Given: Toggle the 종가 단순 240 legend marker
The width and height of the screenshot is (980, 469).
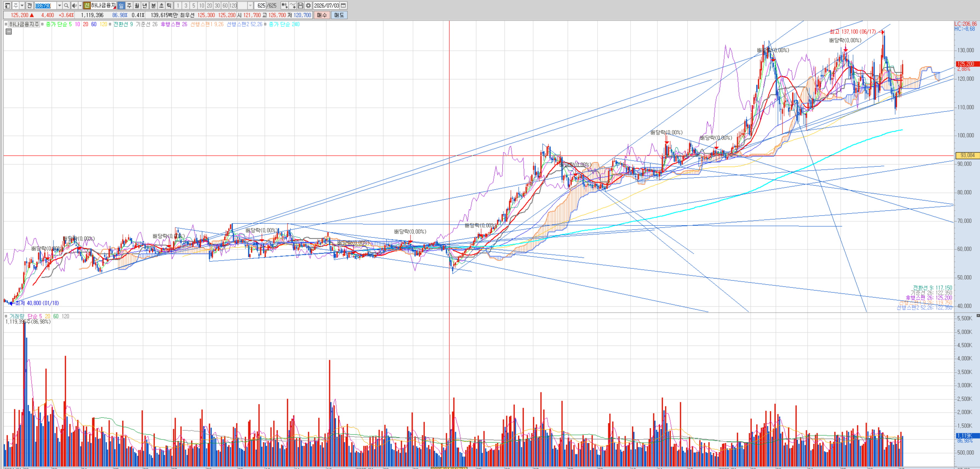Looking at the screenshot, I should coord(265,24).
